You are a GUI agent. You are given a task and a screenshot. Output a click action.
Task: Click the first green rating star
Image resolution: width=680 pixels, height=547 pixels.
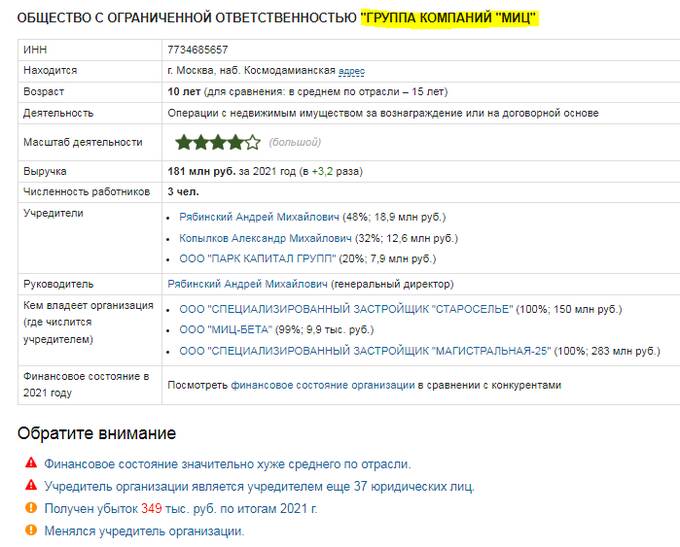pyautogui.click(x=183, y=142)
